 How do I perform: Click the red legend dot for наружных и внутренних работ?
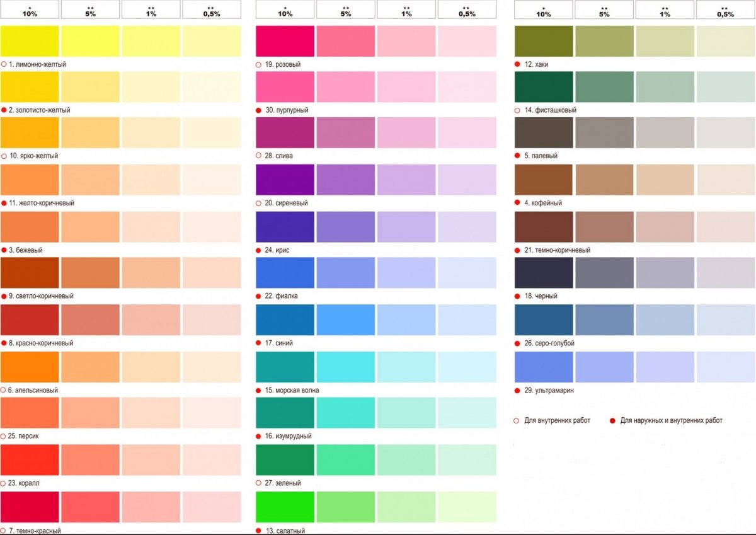tap(612, 420)
